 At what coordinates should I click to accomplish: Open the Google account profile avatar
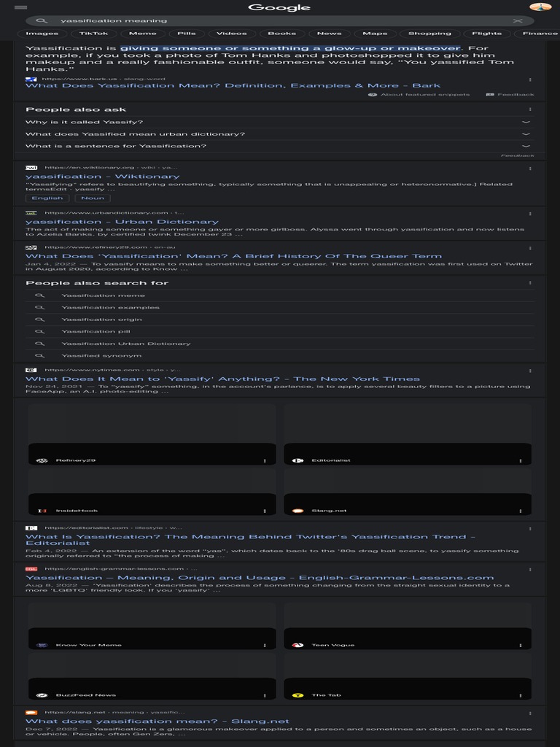click(540, 7)
